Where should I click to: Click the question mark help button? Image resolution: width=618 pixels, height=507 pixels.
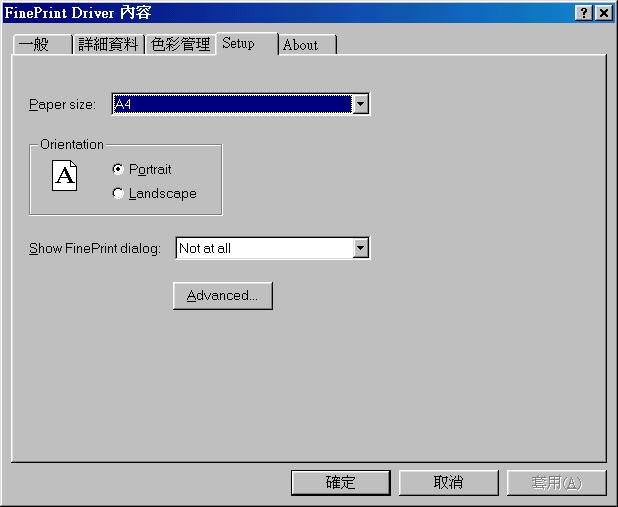pyautogui.click(x=584, y=13)
